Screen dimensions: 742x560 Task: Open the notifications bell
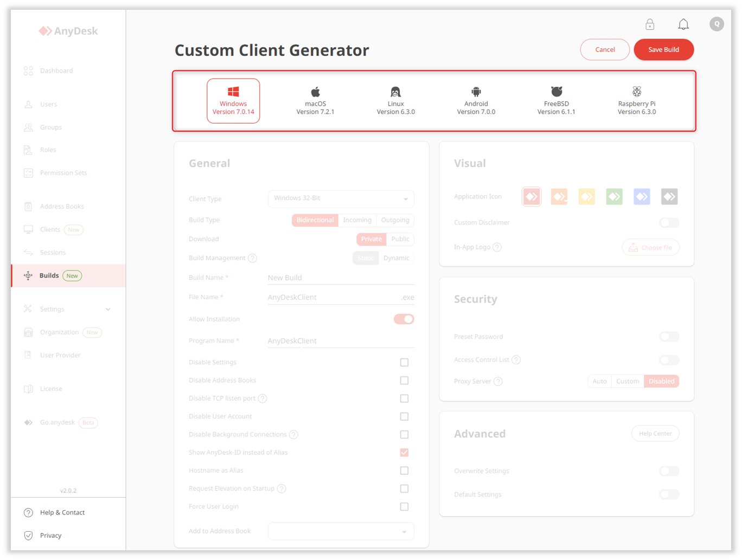click(x=683, y=24)
